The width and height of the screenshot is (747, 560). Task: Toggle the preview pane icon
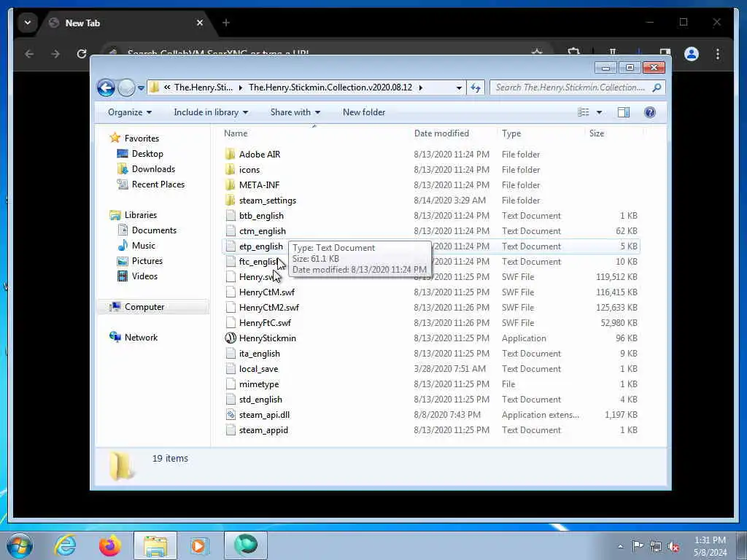(x=624, y=112)
